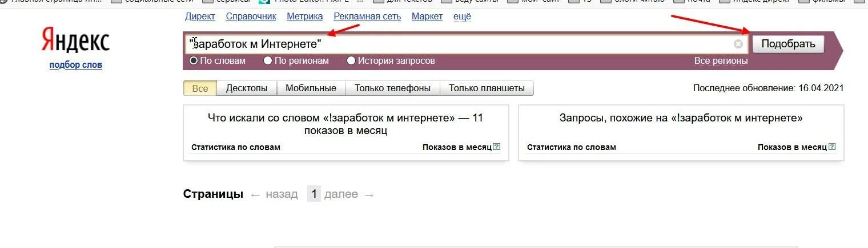Click heading Запросы, похожие на «!заработок м интернете»

click(x=681, y=118)
